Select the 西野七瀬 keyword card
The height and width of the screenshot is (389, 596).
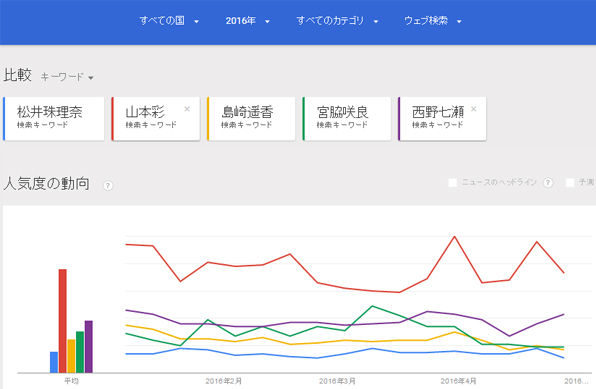(442, 119)
